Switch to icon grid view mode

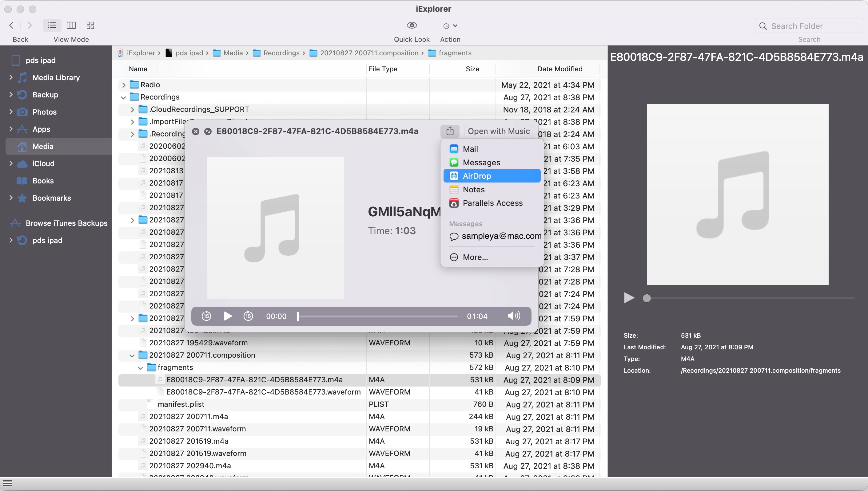pos(90,25)
